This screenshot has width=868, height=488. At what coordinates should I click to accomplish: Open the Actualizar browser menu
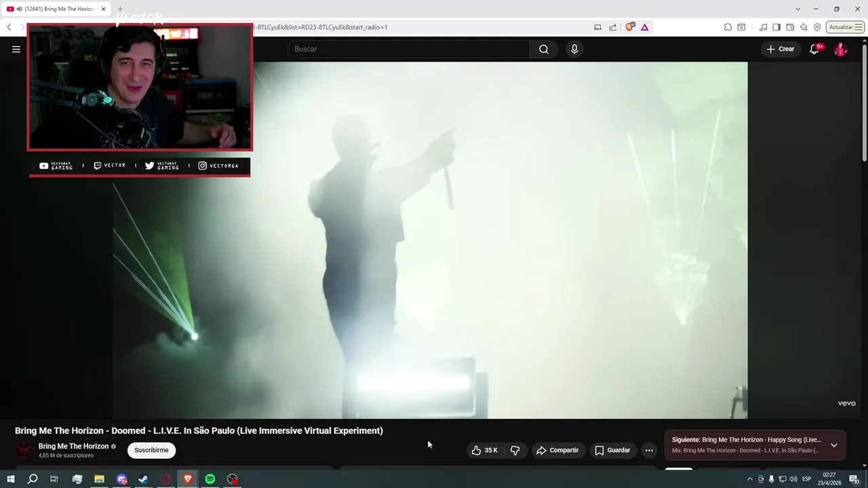click(845, 27)
